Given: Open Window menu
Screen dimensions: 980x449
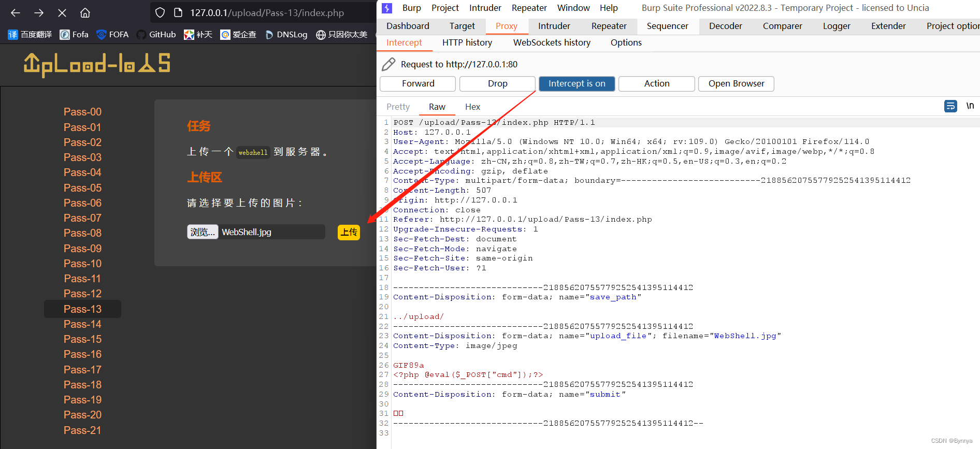Looking at the screenshot, I should point(573,8).
